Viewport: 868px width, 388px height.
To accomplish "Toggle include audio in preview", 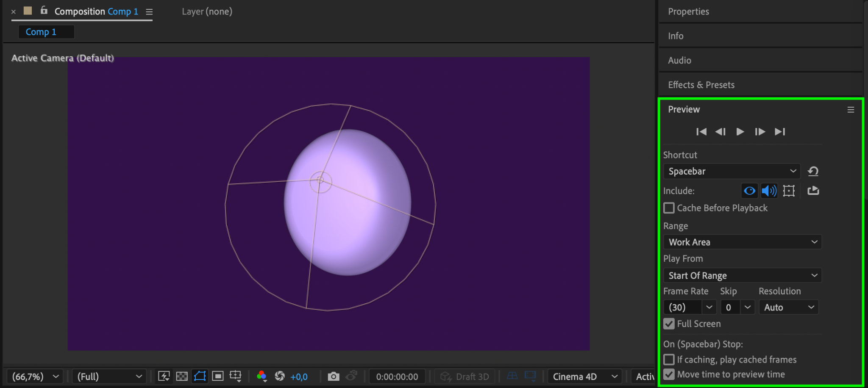I will pos(769,191).
